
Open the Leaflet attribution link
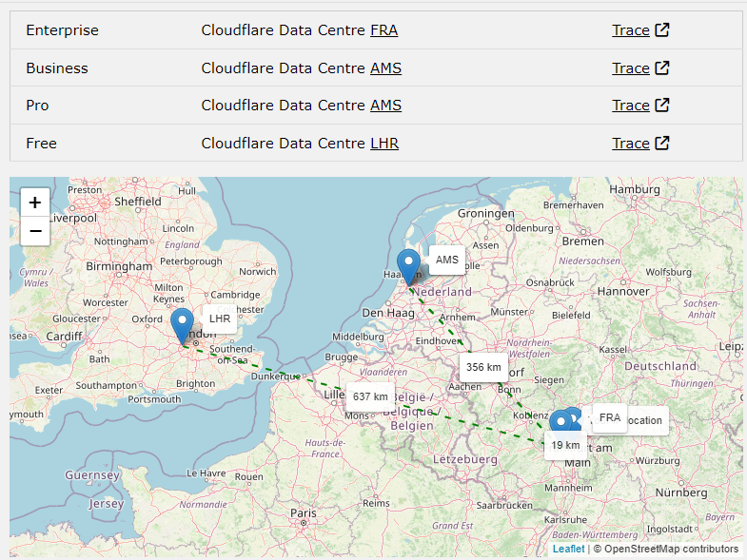568,549
